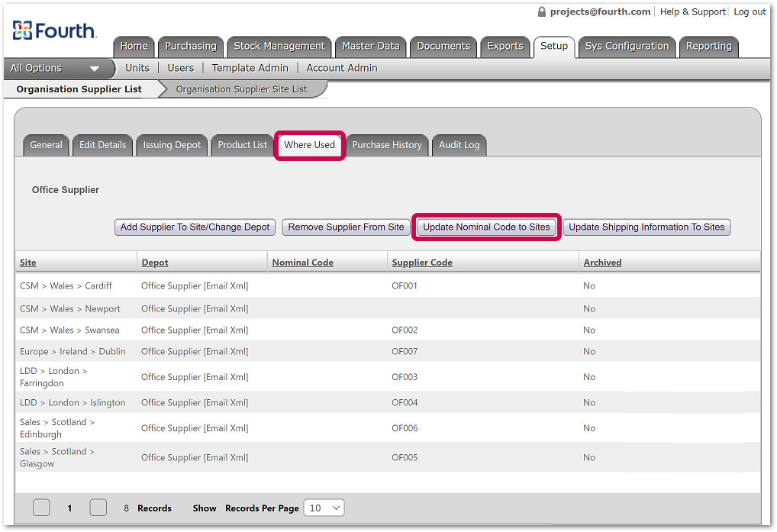Open the Purchase History tab
The width and height of the screenshot is (777, 532).
(387, 145)
